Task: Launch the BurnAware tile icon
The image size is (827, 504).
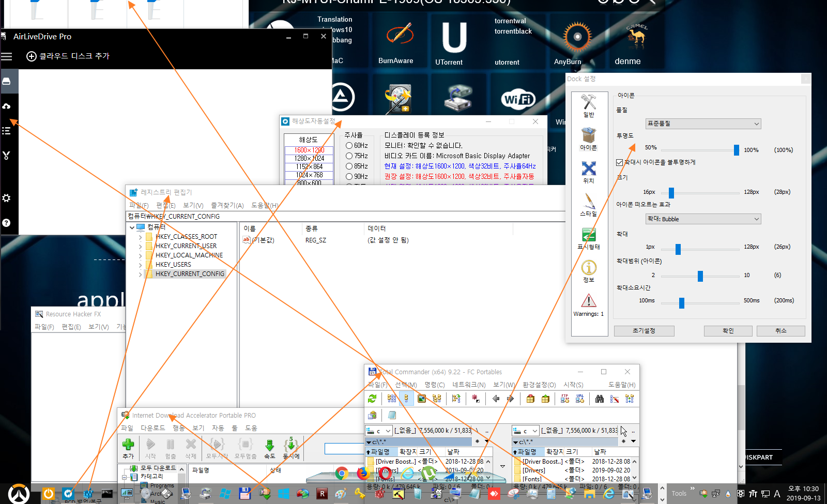Action: 400,34
